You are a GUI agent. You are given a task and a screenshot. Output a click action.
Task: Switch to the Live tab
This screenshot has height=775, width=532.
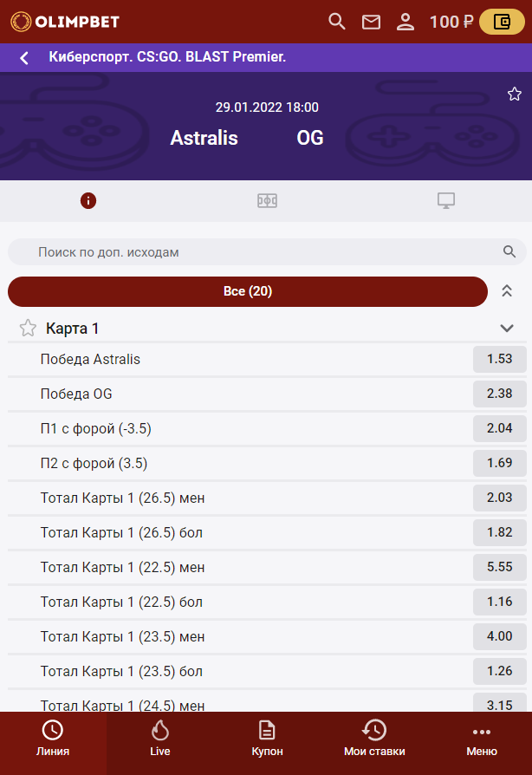pyautogui.click(x=159, y=738)
